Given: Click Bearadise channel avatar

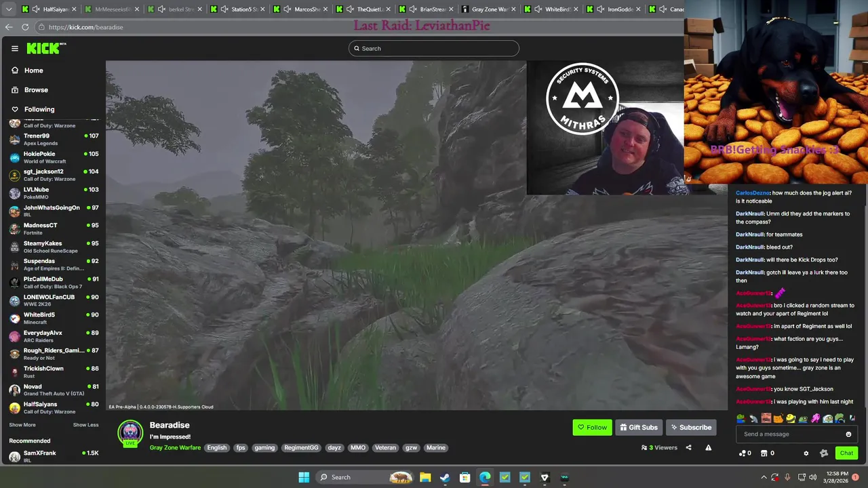Looking at the screenshot, I should [130, 433].
